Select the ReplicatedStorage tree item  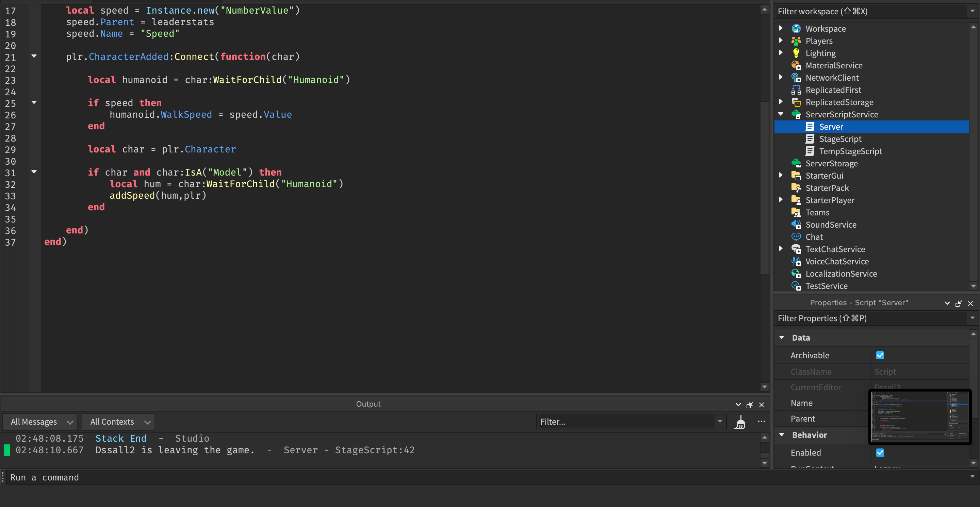(839, 102)
